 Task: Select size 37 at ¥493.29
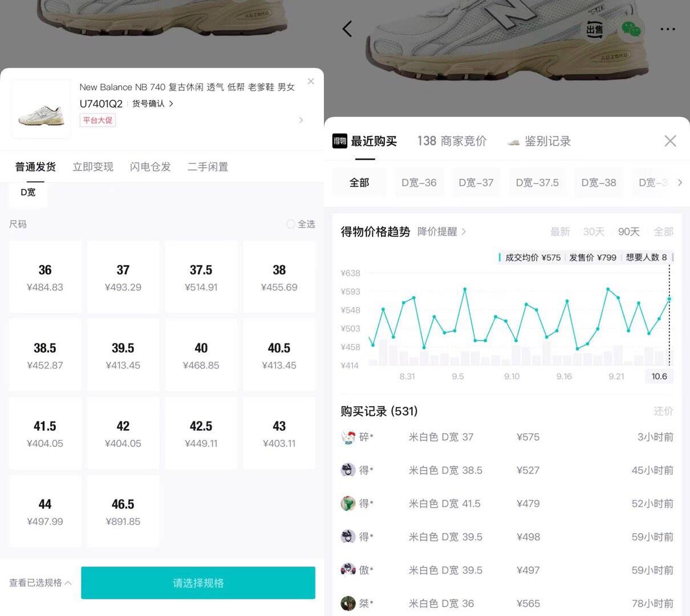123,277
